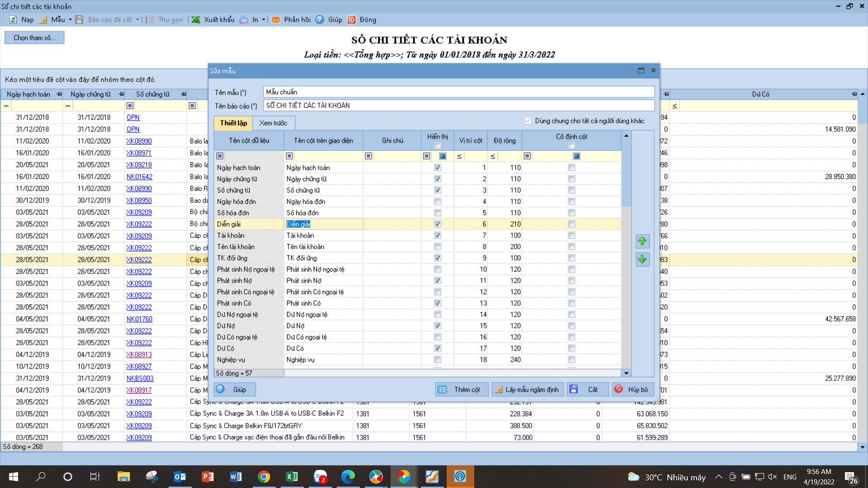Screen dimensions: 868x488
Task: Toggle Cố định cột for Ngày chứng từ row
Action: click(x=571, y=179)
